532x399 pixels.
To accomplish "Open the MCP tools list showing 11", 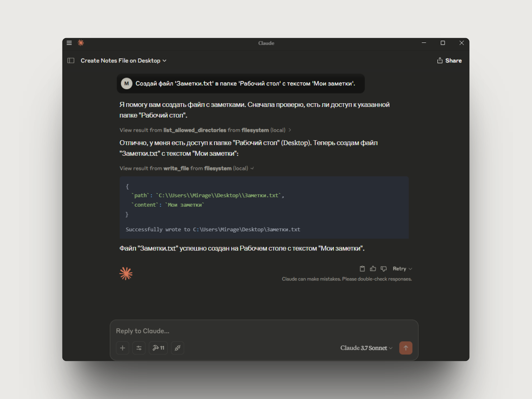I will pos(158,348).
